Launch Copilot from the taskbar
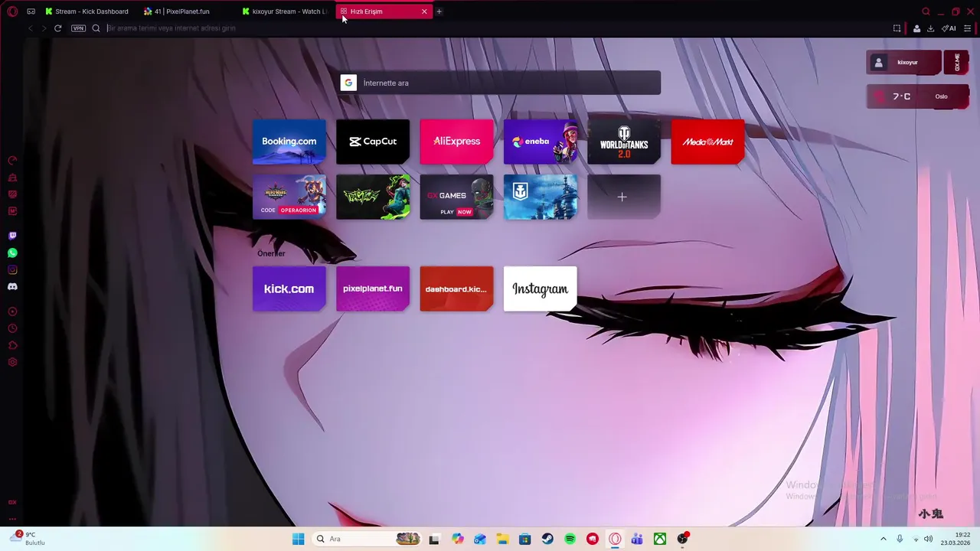The height and width of the screenshot is (551, 980). click(457, 539)
